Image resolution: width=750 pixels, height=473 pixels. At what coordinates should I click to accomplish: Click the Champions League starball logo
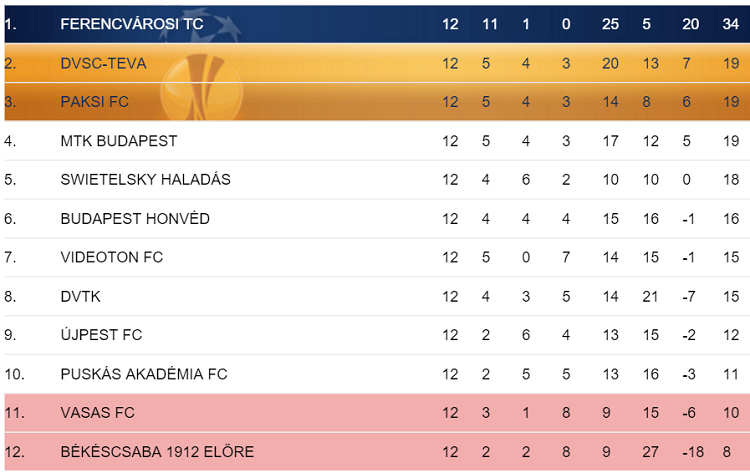click(x=201, y=24)
